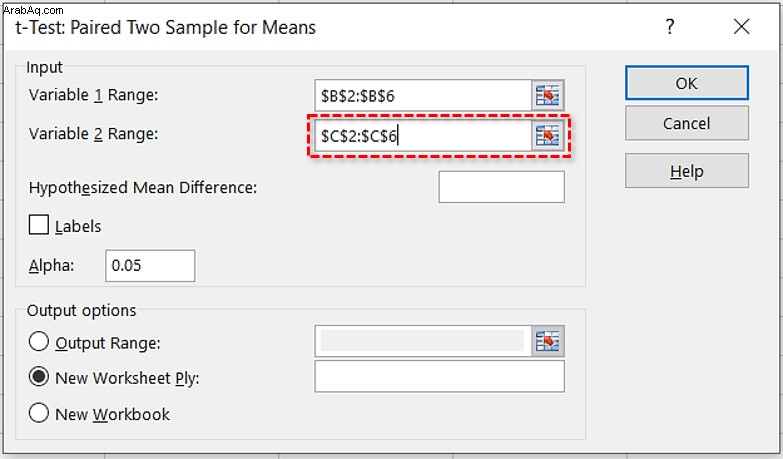Click the Alpha value field
The width and height of the screenshot is (783, 459).
[150, 266]
